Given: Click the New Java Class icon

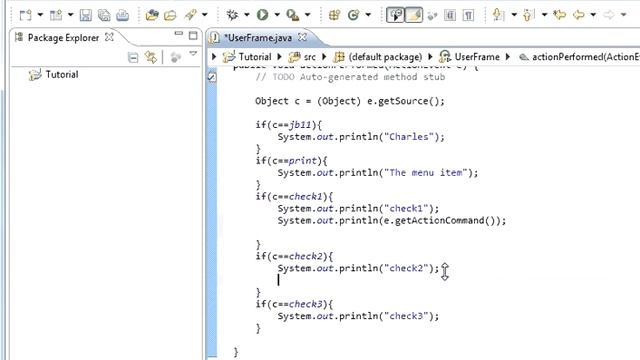Looking at the screenshot, I should pos(353,15).
